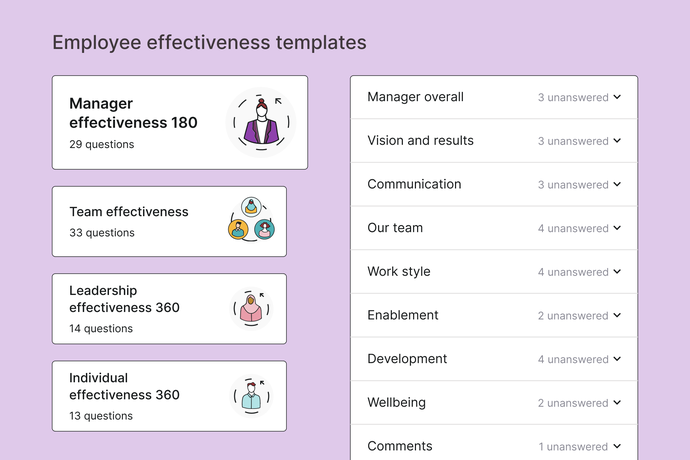Image resolution: width=690 pixels, height=460 pixels.
Task: Open the Individual effectiveness 360 template title
Action: (124, 386)
